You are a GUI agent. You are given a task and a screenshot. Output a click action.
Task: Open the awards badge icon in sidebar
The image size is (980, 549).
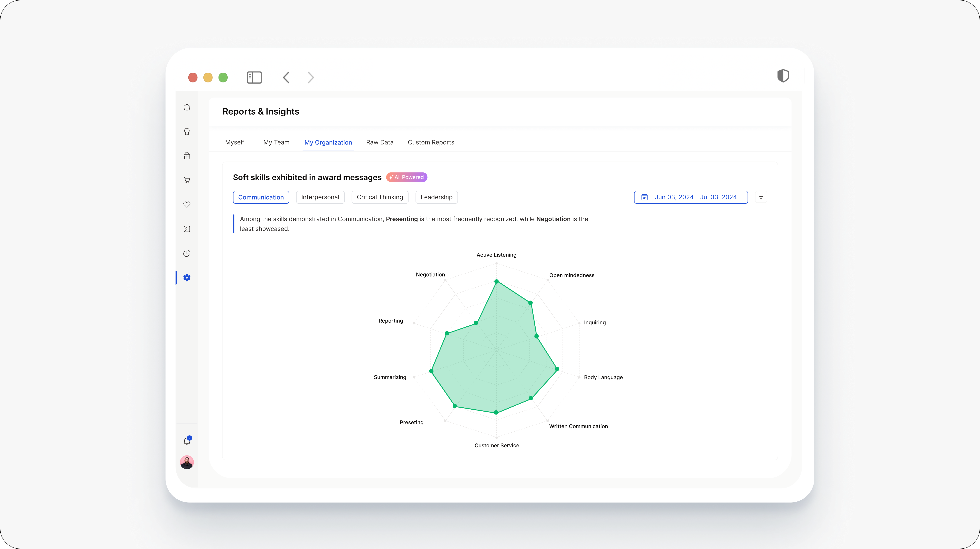pyautogui.click(x=187, y=132)
